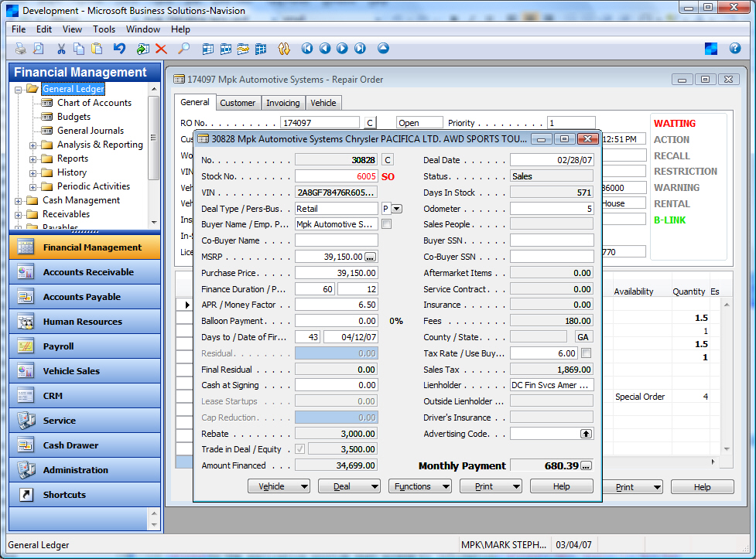
Task: Open the Deal Type / Pers-Bus dropdown arrow
Action: point(397,209)
